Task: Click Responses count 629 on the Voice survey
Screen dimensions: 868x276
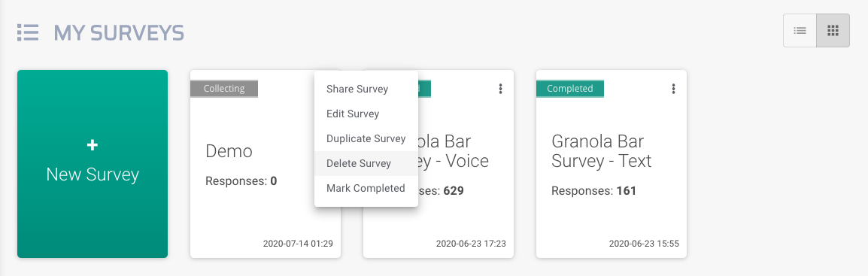Action: pos(454,191)
